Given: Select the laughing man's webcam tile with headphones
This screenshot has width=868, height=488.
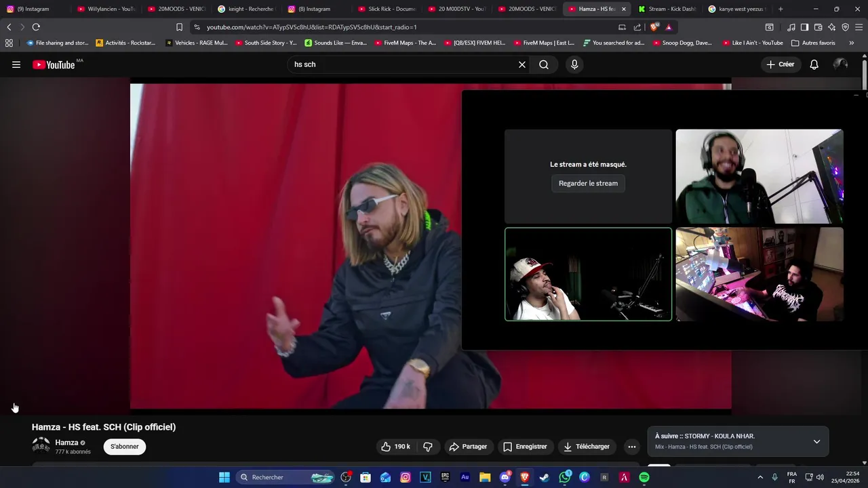Looking at the screenshot, I should point(759,176).
